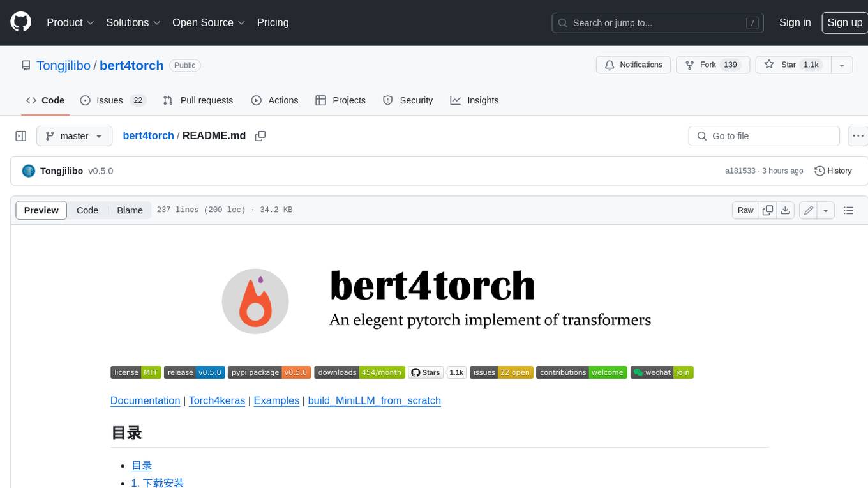Click the Notifications bell button
868x488 pixels.
[x=633, y=65]
